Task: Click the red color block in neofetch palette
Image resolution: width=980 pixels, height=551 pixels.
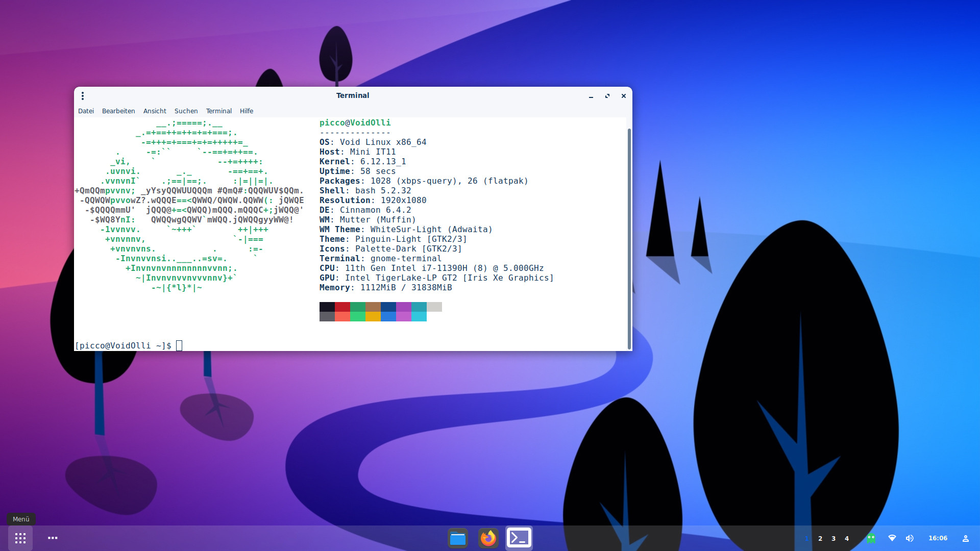Action: (x=342, y=307)
